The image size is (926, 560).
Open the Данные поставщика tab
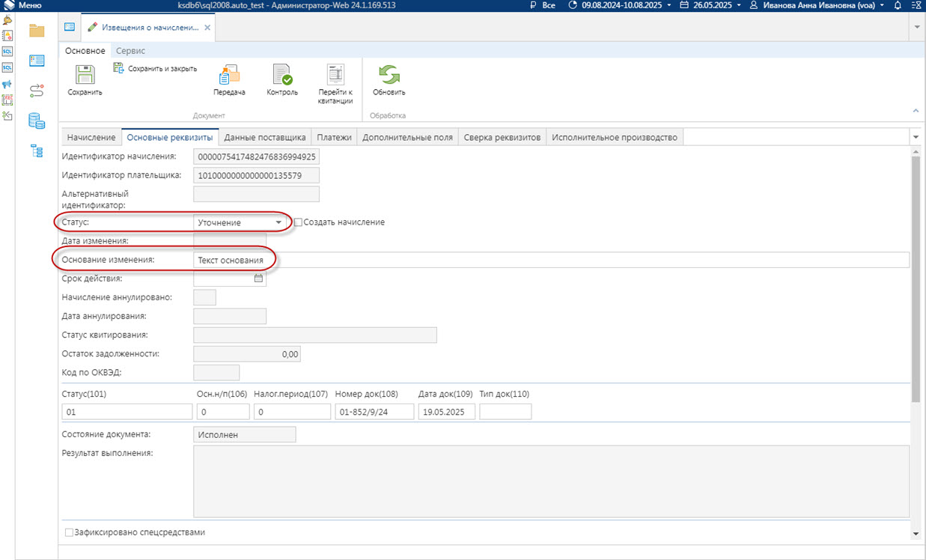[x=265, y=138]
